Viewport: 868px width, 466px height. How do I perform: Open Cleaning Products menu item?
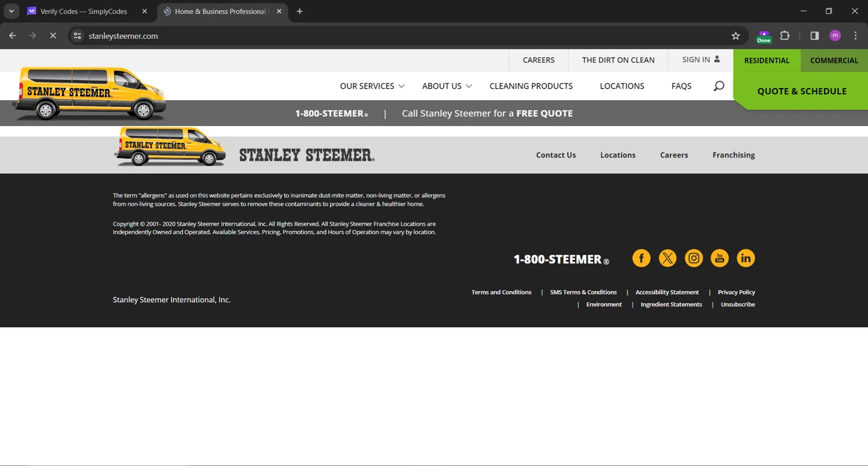click(531, 86)
